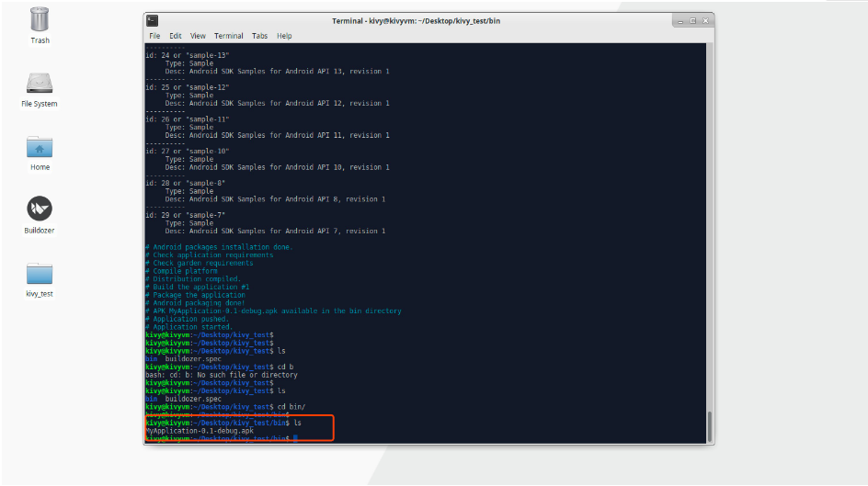This screenshot has width=868, height=486.
Task: Minimize the Terminal window
Action: [680, 21]
